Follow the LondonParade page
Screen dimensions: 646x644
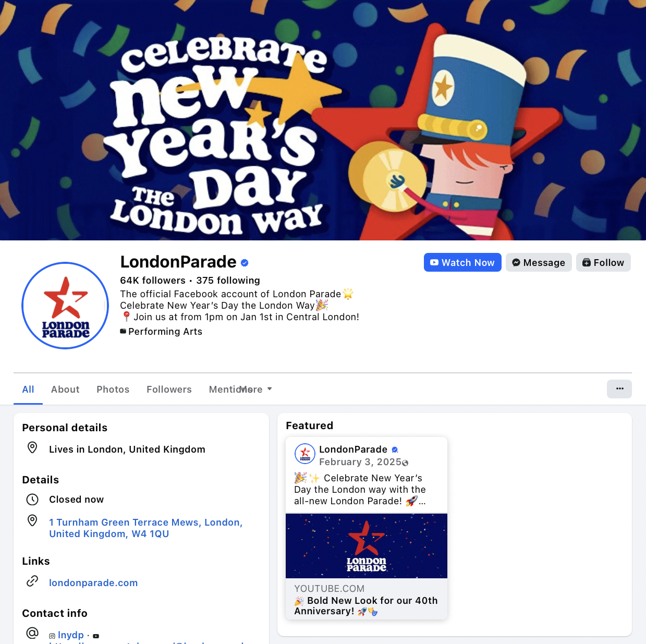click(x=603, y=262)
